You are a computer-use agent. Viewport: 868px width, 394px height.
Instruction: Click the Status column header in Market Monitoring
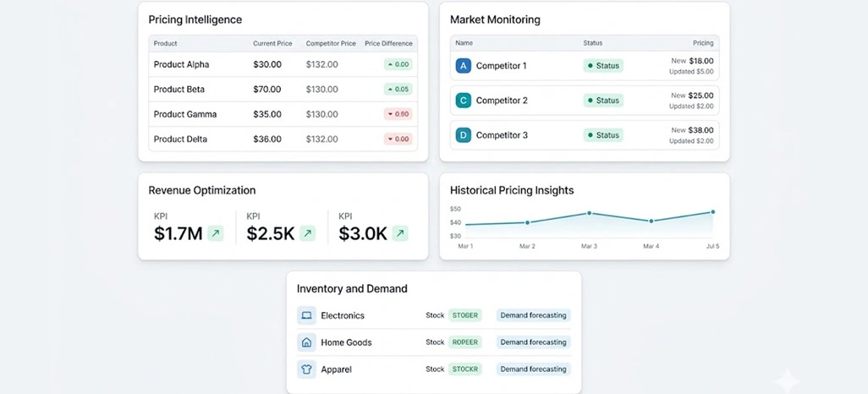pyautogui.click(x=592, y=43)
